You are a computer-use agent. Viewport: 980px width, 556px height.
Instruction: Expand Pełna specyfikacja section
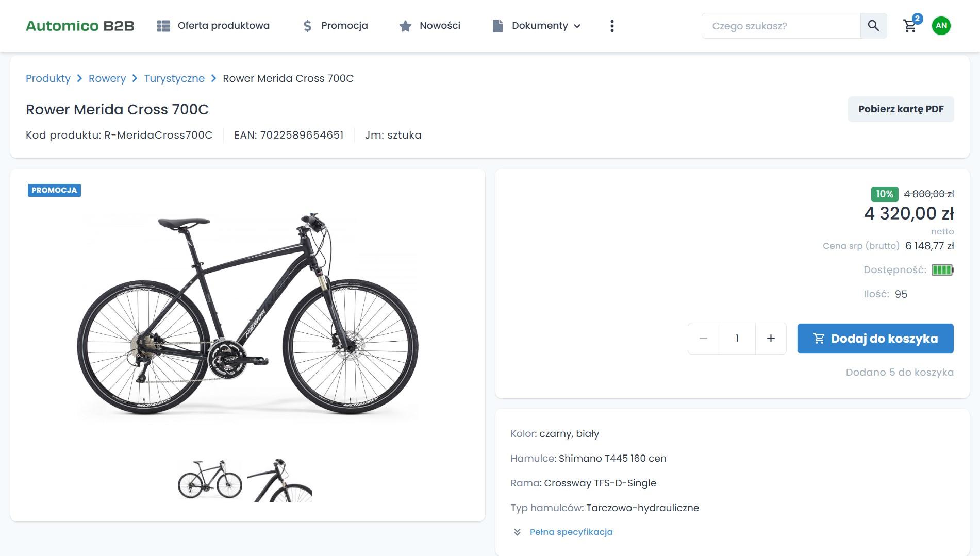[x=571, y=532]
